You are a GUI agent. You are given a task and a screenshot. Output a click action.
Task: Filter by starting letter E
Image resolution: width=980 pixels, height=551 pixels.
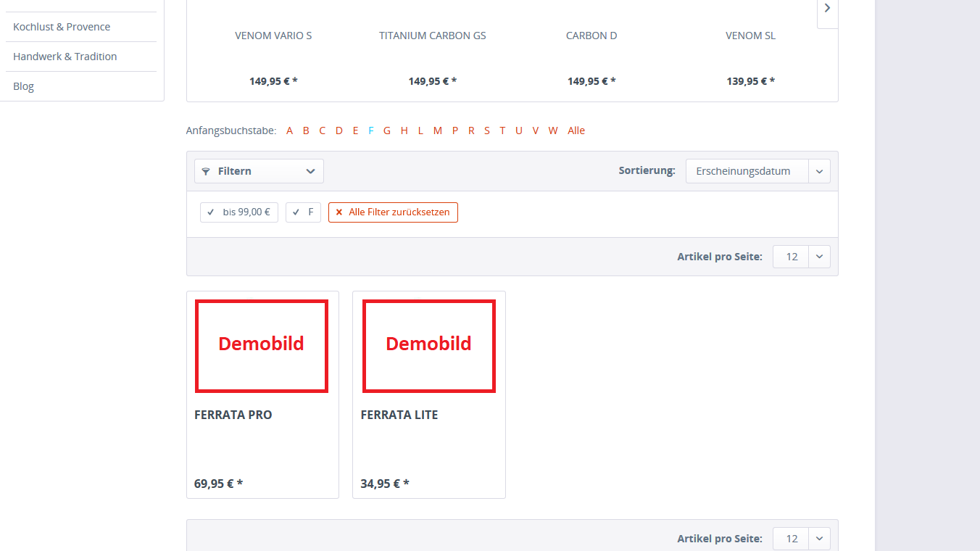coord(355,130)
